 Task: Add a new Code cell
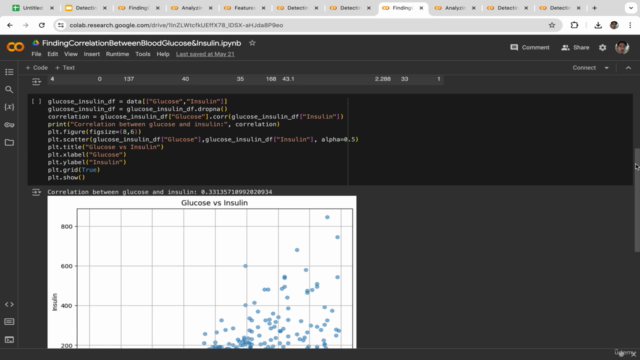pos(37,68)
